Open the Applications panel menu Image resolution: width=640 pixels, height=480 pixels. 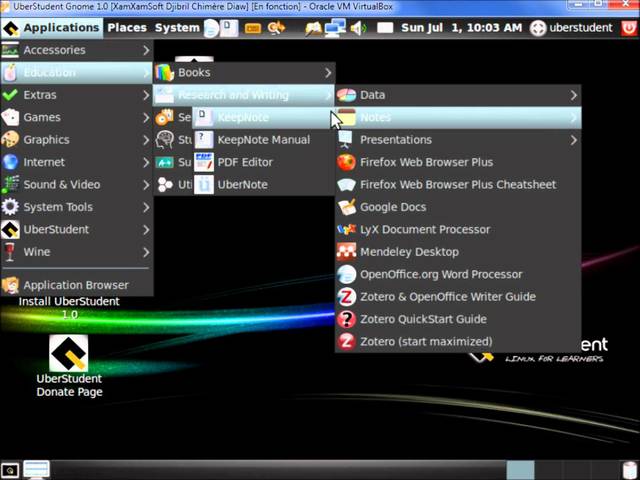[x=51, y=28]
